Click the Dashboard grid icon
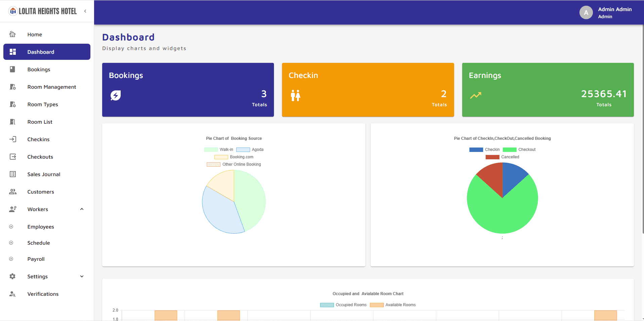The height and width of the screenshot is (321, 644). (13, 52)
